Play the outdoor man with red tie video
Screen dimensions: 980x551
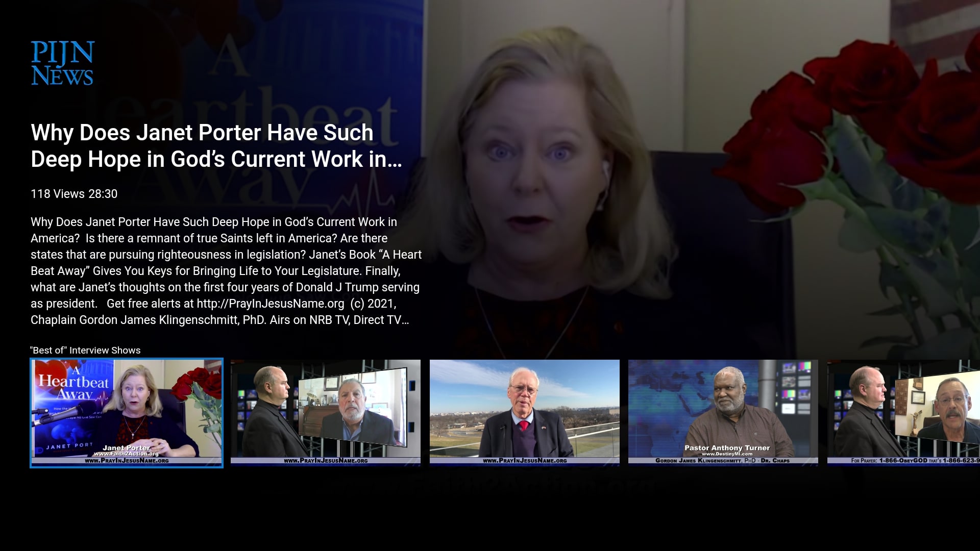(x=525, y=412)
